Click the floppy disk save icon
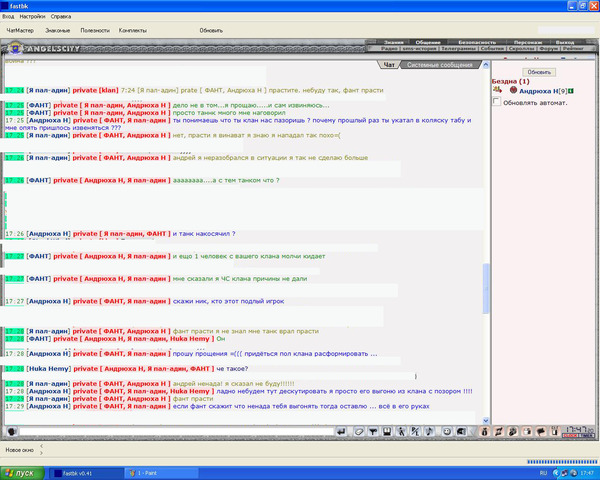The image size is (600, 480). [x=387, y=432]
